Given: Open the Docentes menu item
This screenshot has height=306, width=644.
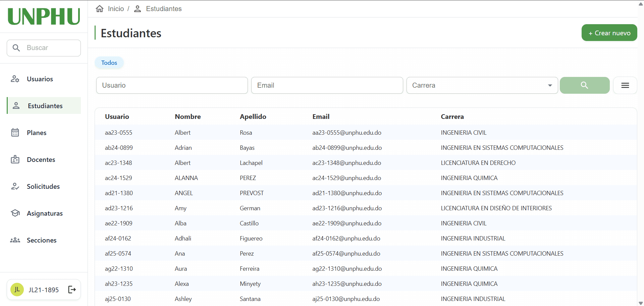Looking at the screenshot, I should tap(44, 160).
